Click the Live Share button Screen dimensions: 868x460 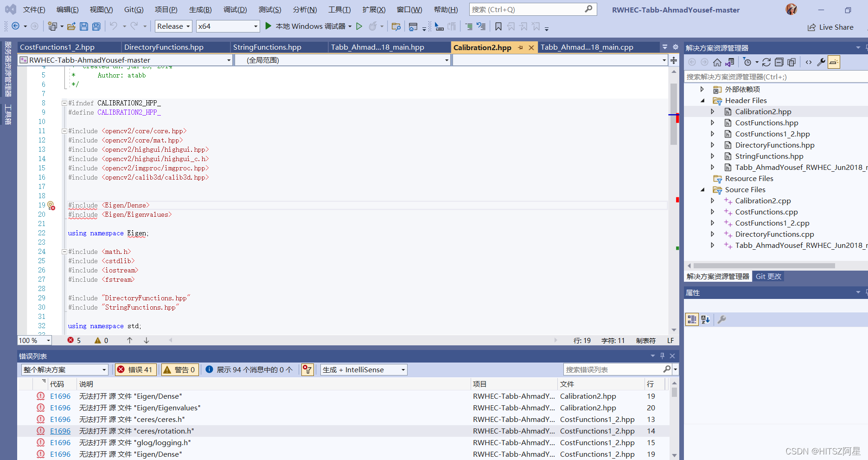tap(830, 27)
